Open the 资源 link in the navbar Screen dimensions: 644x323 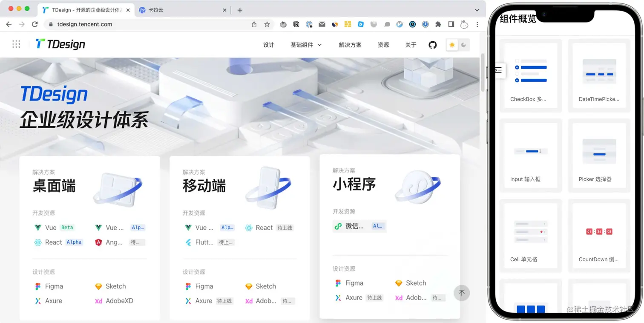[383, 44]
